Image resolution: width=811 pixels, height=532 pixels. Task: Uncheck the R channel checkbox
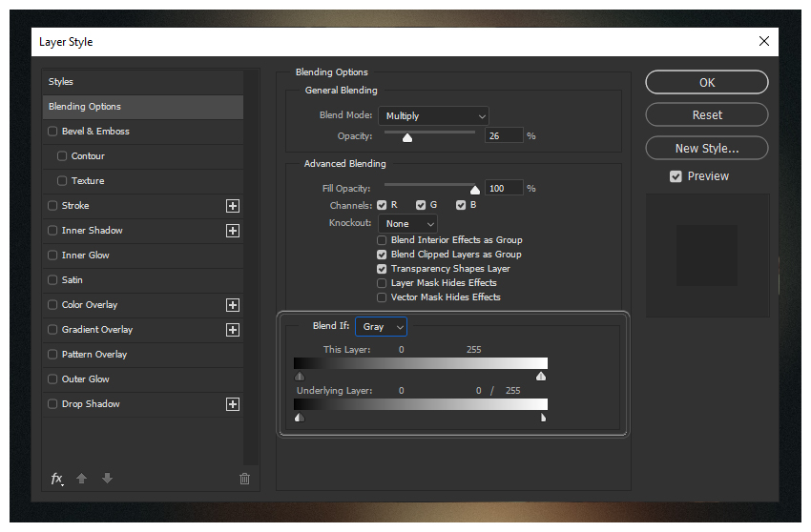point(382,205)
